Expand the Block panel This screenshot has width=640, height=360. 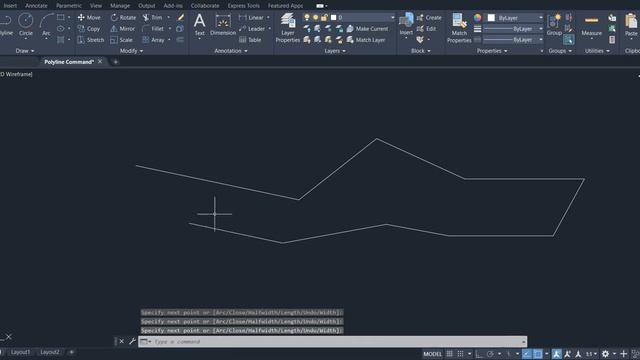pos(420,51)
